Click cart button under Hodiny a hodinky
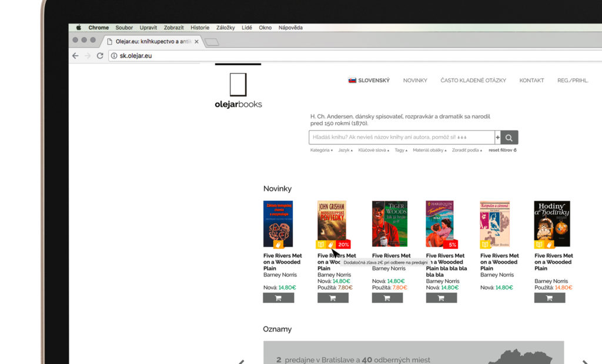This screenshot has width=602, height=364. pyautogui.click(x=549, y=298)
